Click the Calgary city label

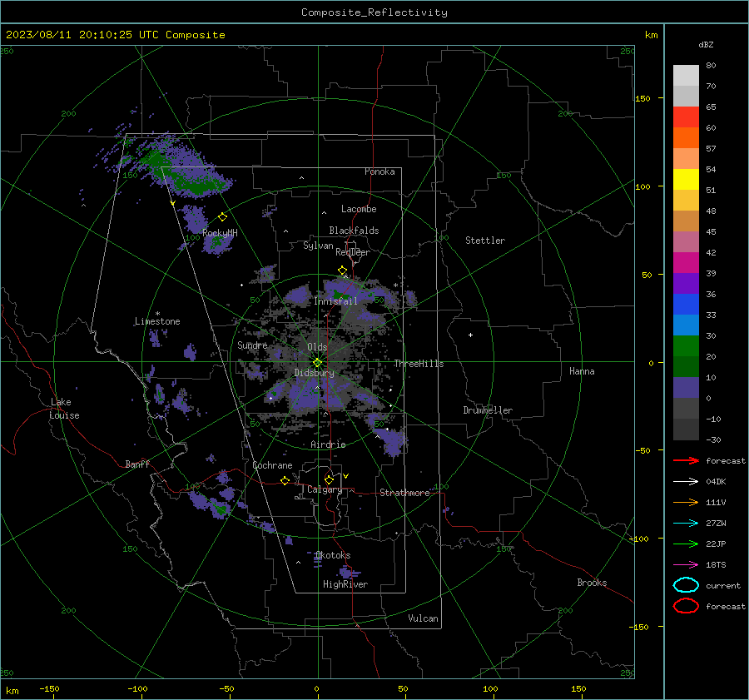tap(325, 489)
